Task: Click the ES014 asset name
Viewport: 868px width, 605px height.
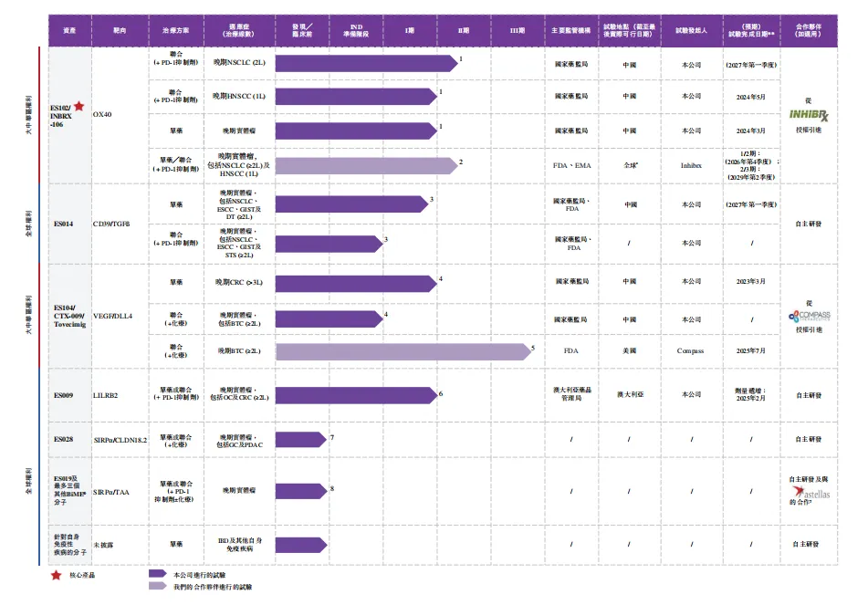Action: pyautogui.click(x=63, y=223)
